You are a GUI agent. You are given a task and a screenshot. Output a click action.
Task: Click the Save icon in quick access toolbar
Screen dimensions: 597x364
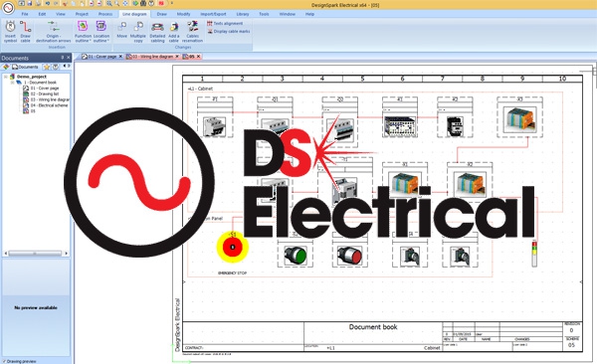pos(30,3)
